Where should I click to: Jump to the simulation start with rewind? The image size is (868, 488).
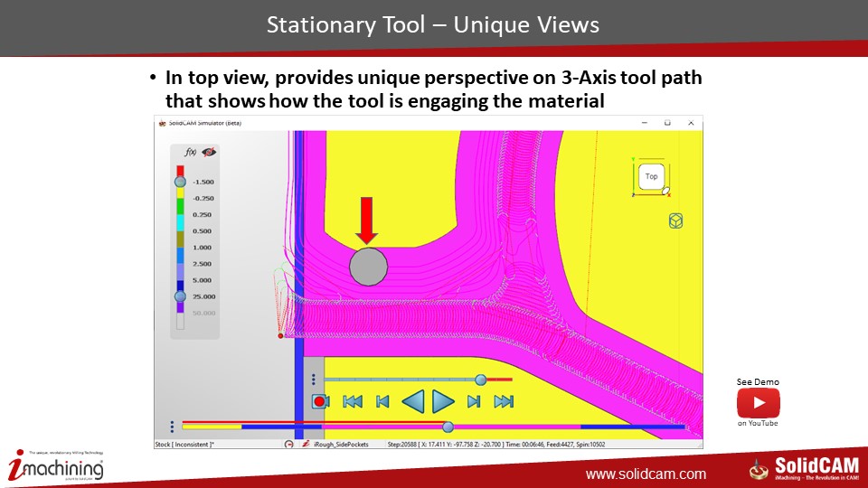(353, 401)
